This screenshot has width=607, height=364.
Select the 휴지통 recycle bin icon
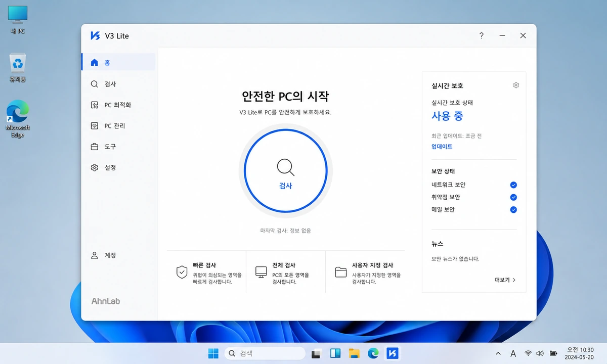18,68
